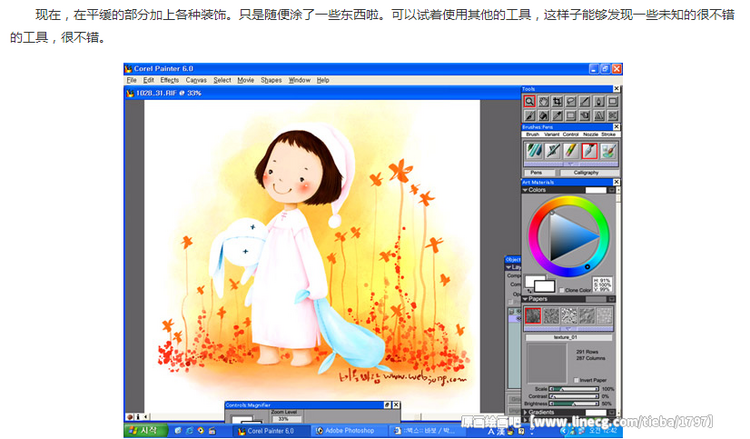
Task: Open the Effects menu
Action: (169, 80)
